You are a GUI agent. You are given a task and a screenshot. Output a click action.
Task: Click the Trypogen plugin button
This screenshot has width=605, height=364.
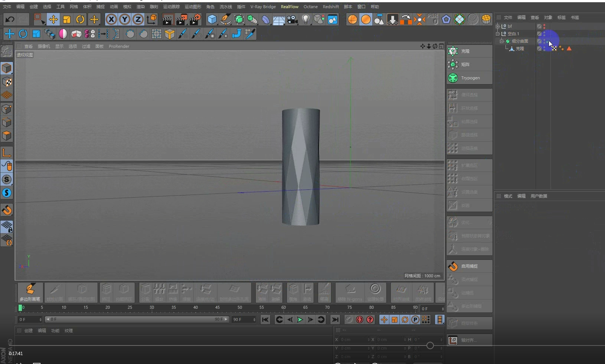click(x=470, y=78)
